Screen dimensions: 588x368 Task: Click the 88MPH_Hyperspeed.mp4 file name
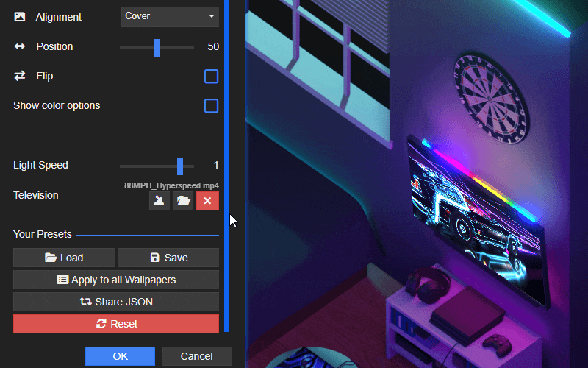click(x=171, y=185)
